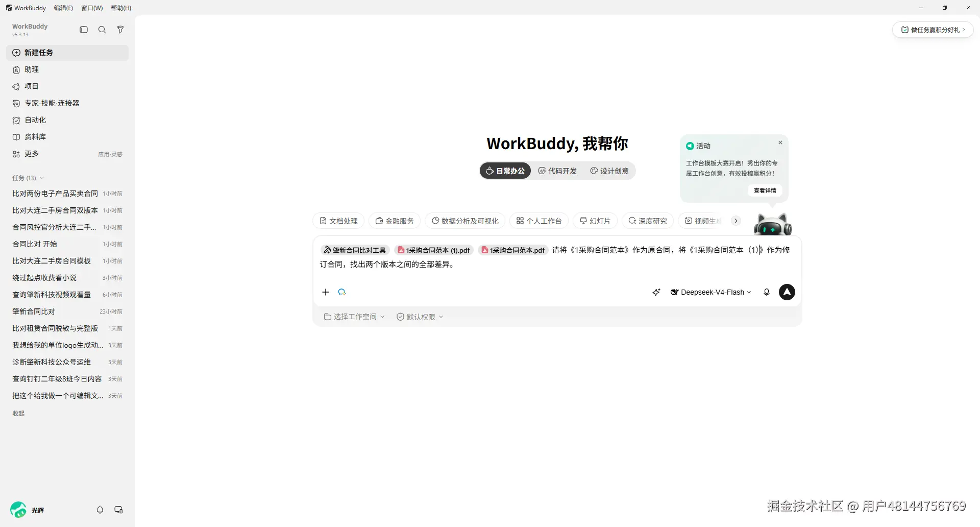Open task 查询肇新科技视频观看量
This screenshot has width=980, height=527.
67,295
